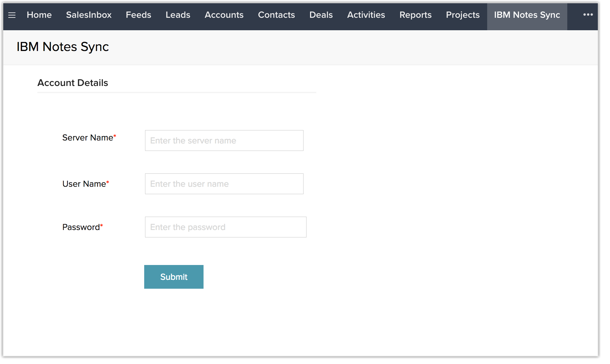The width and height of the screenshot is (610, 364).
Task: Open the SalesInbox tab
Action: pos(89,15)
